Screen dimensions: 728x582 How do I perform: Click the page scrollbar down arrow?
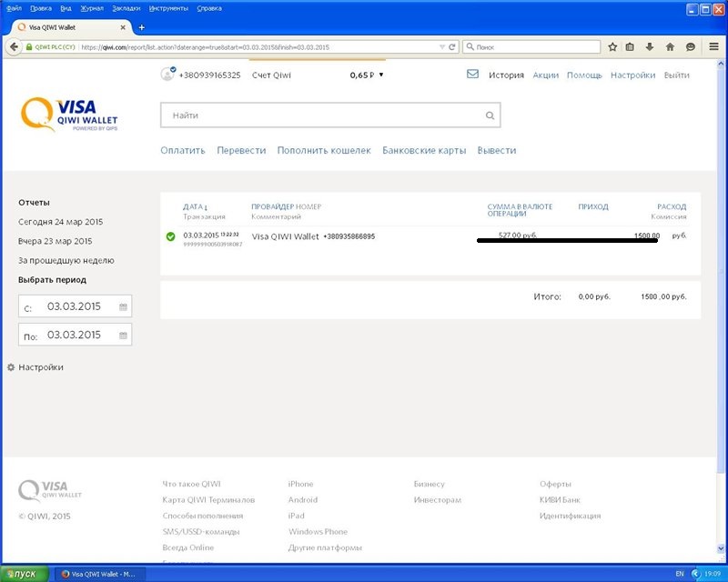(722, 548)
